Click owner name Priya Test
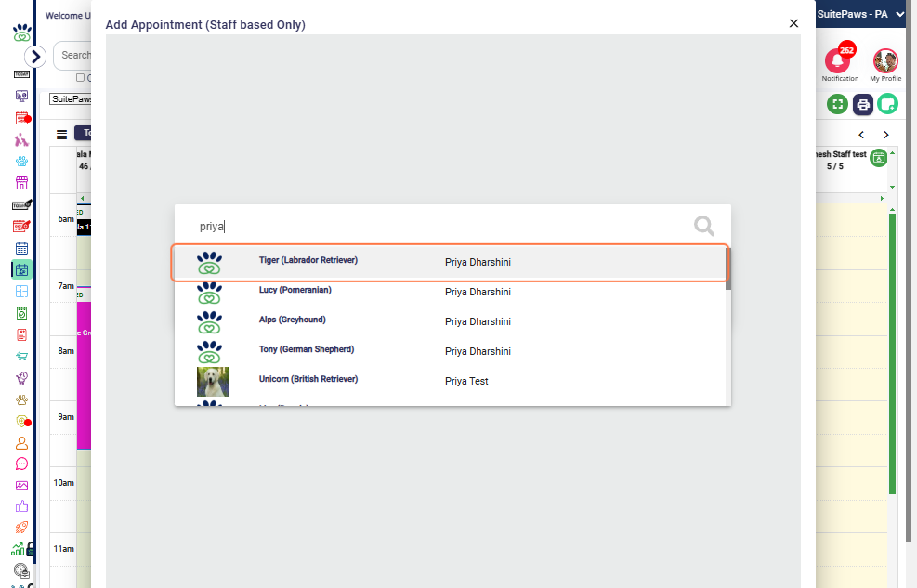This screenshot has width=917, height=588. point(466,381)
